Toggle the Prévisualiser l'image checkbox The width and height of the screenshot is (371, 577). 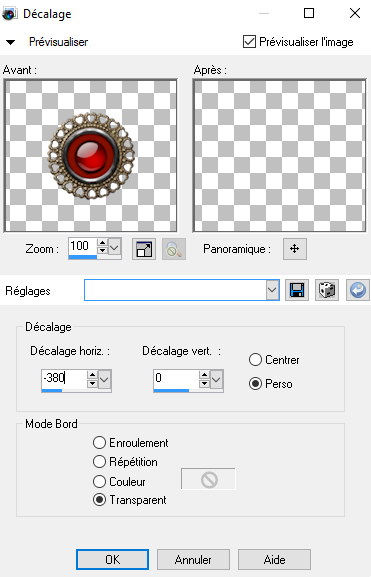pyautogui.click(x=249, y=42)
